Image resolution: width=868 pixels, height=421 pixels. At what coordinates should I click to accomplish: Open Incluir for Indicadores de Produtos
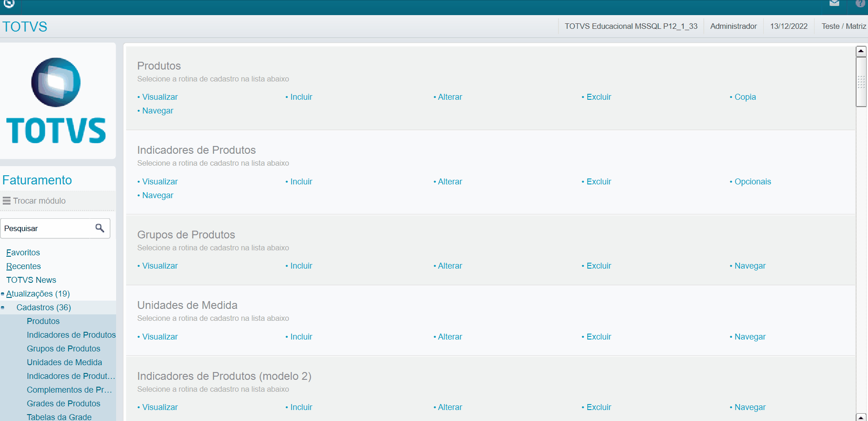(x=301, y=182)
